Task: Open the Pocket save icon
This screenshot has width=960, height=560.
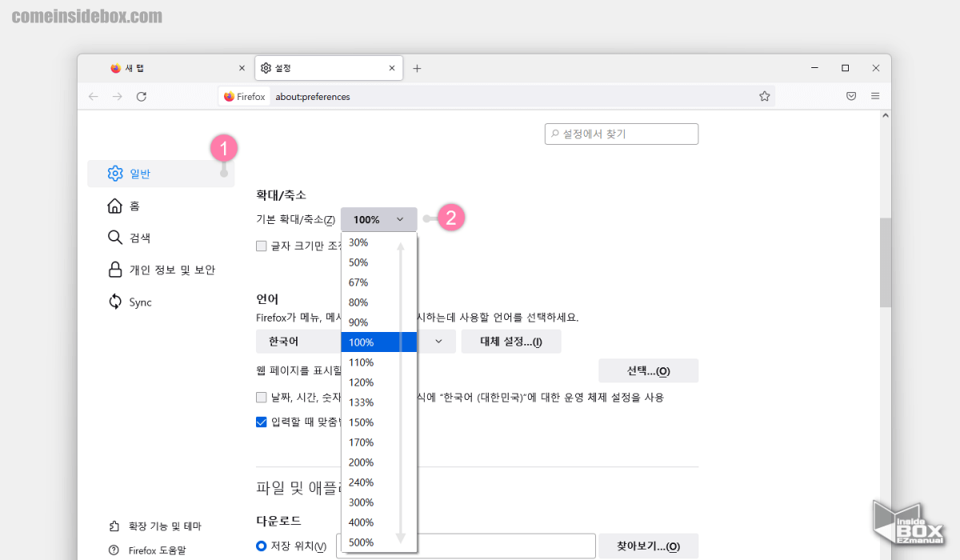Action: point(852,96)
